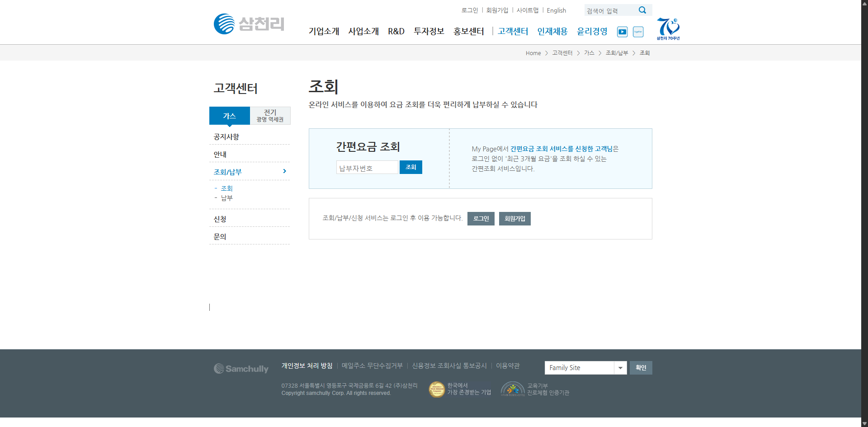Click the 'Most Admired Company' medal badge
The image size is (868, 427).
437,389
